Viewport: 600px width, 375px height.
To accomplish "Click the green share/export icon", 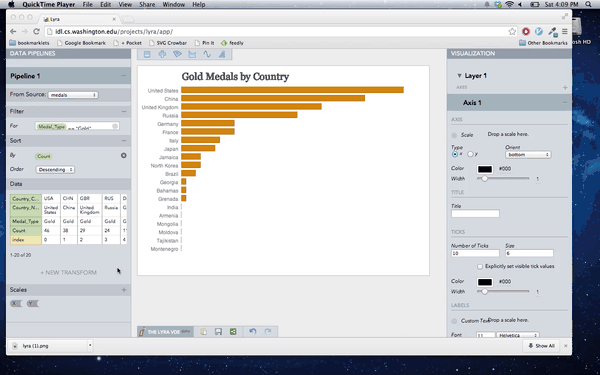I will (233, 332).
